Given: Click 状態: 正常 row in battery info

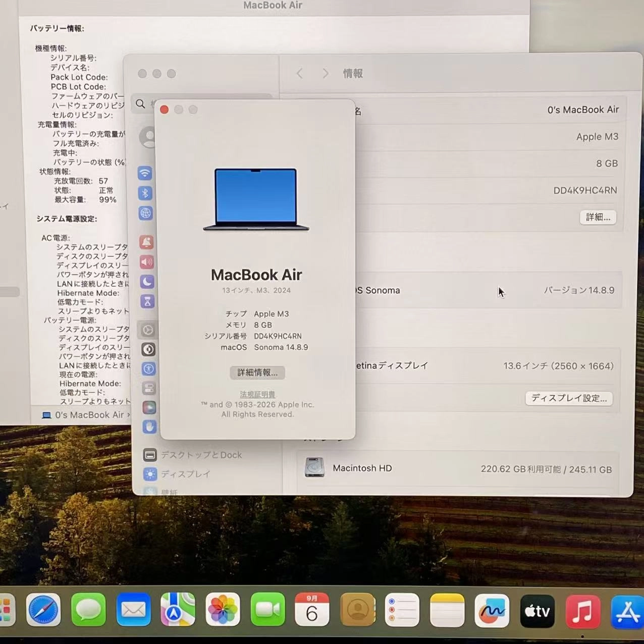Looking at the screenshot, I should tap(84, 190).
